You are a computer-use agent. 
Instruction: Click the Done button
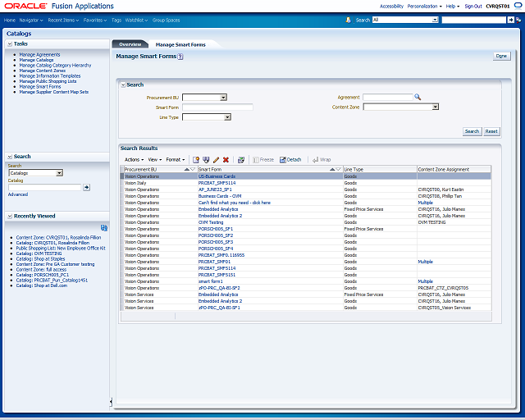[x=501, y=56]
